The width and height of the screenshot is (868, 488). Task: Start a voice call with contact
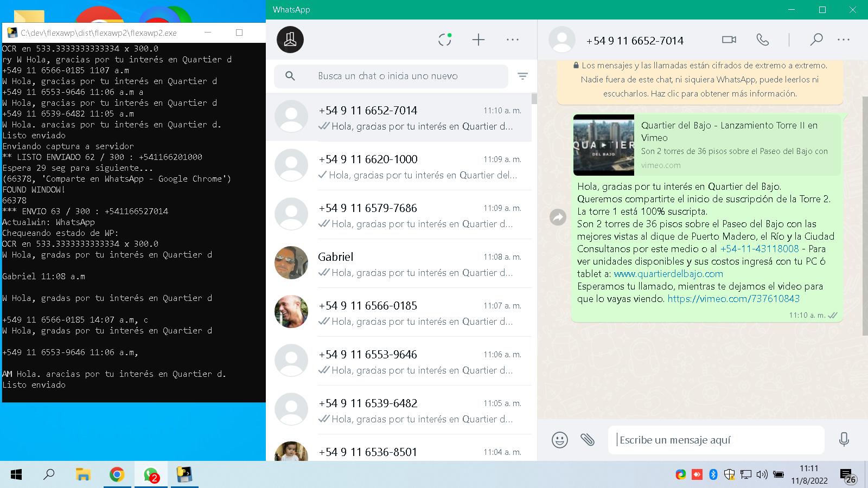tap(763, 40)
